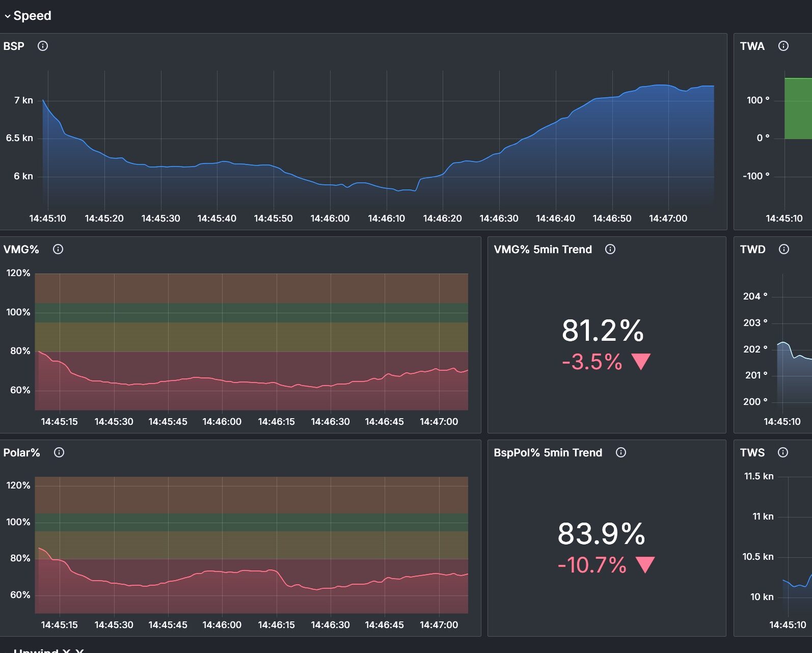
Task: Open the TWD panel info icon
Action: tap(784, 249)
